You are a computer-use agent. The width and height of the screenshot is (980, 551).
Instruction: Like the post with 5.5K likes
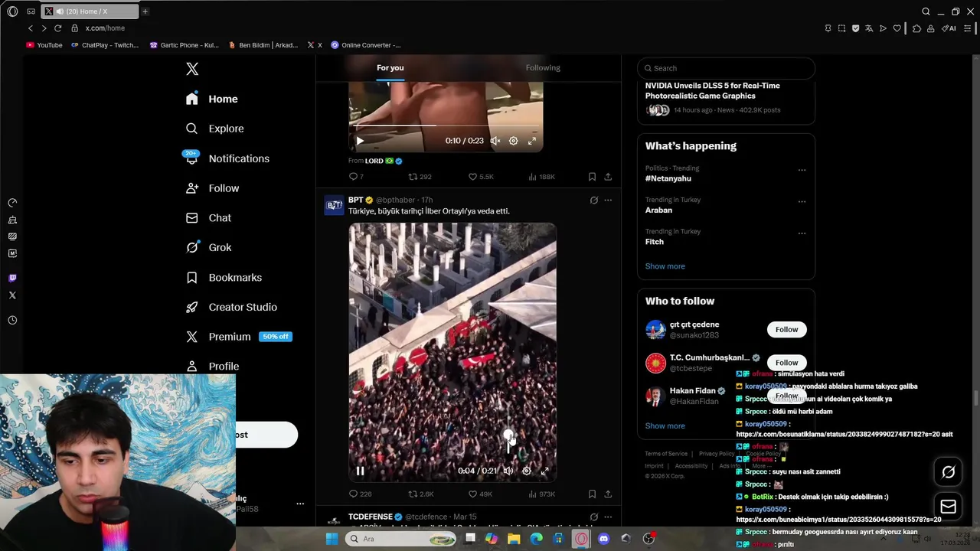tap(481, 177)
